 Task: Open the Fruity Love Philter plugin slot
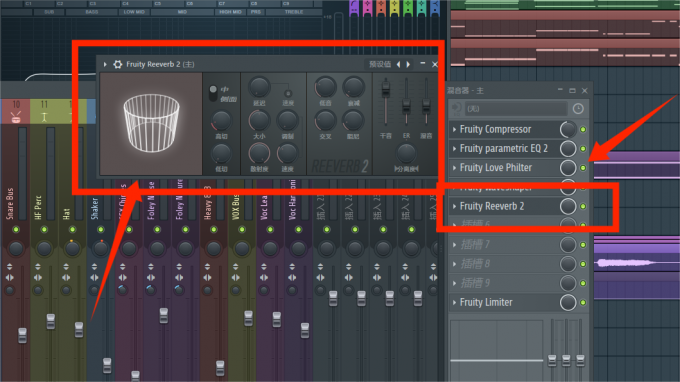[496, 167]
